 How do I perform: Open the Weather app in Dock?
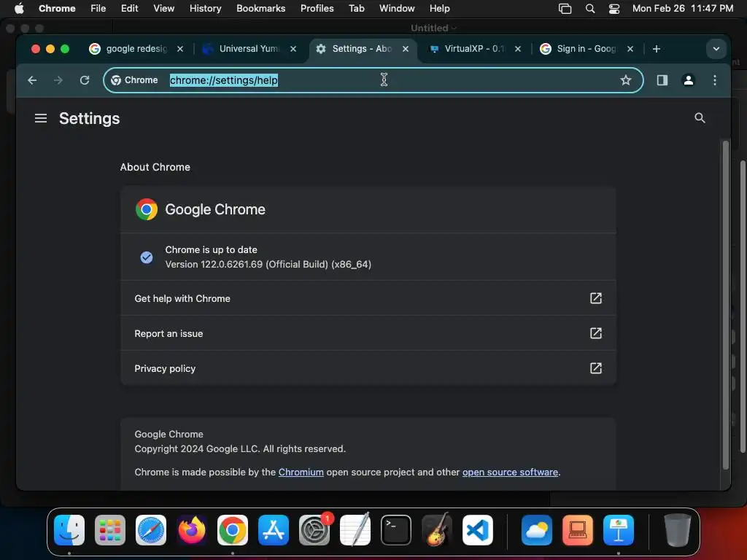tap(537, 529)
